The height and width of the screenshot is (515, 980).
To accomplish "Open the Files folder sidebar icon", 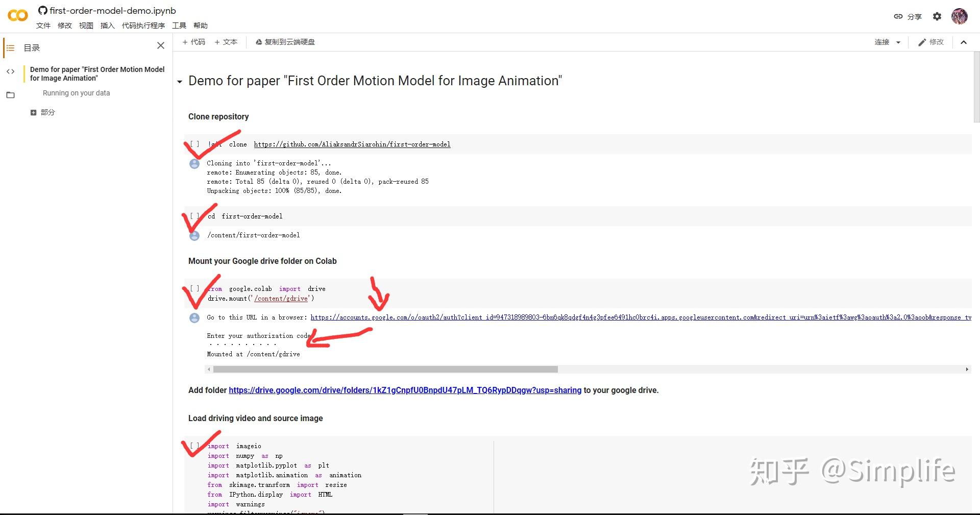I will coord(10,95).
